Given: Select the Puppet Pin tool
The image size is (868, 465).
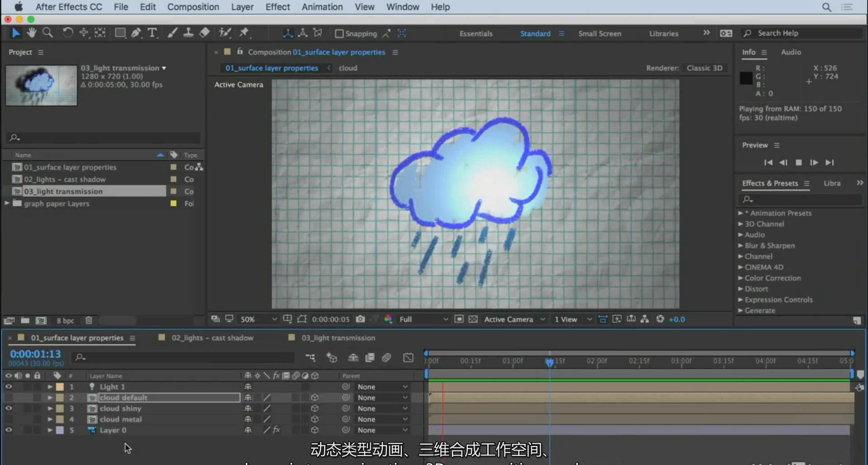Looking at the screenshot, I should (244, 33).
